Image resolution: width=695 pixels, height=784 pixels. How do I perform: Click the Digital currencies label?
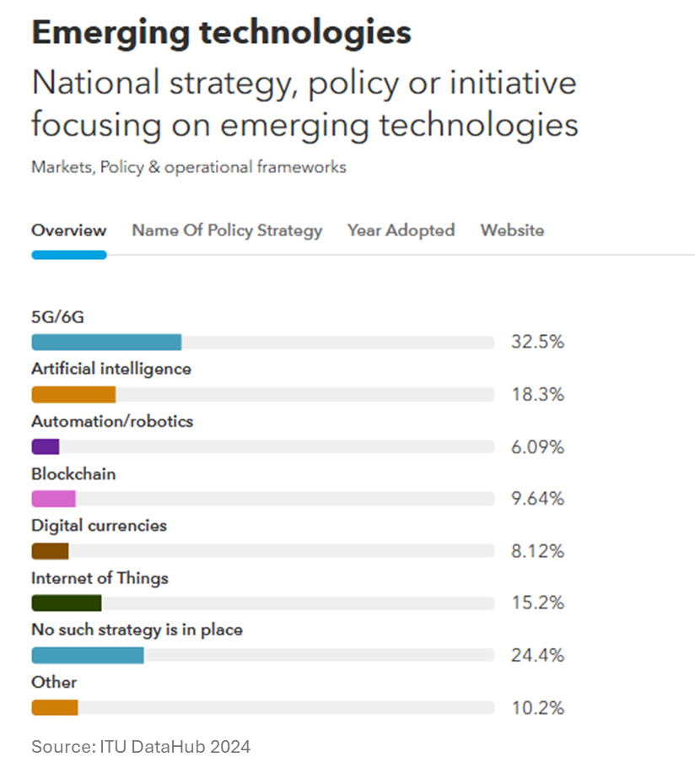coord(99,526)
